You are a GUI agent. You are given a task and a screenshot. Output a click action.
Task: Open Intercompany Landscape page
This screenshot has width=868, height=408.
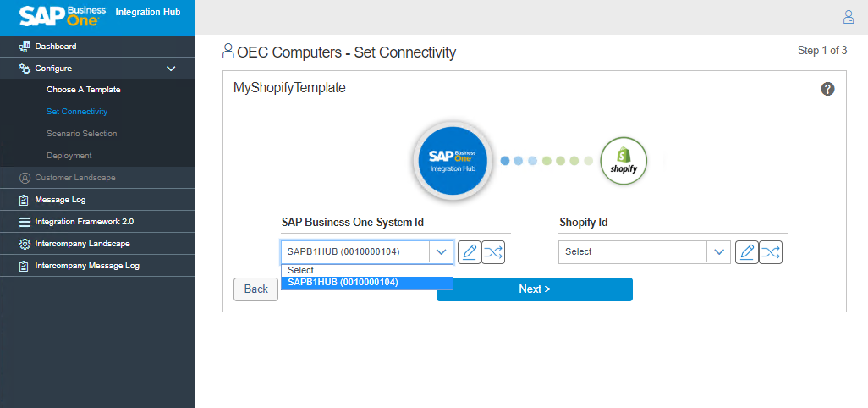click(82, 244)
